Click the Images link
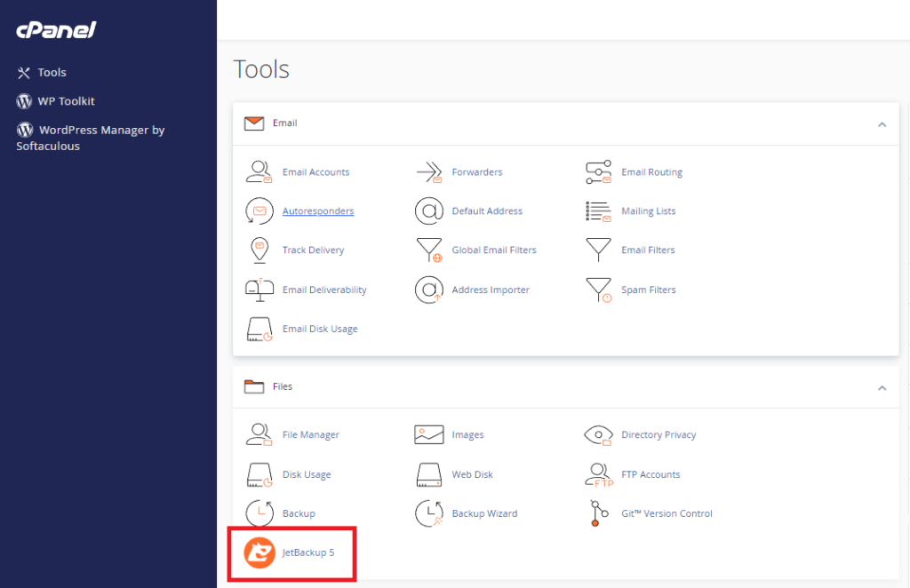This screenshot has width=910, height=588. 467,435
